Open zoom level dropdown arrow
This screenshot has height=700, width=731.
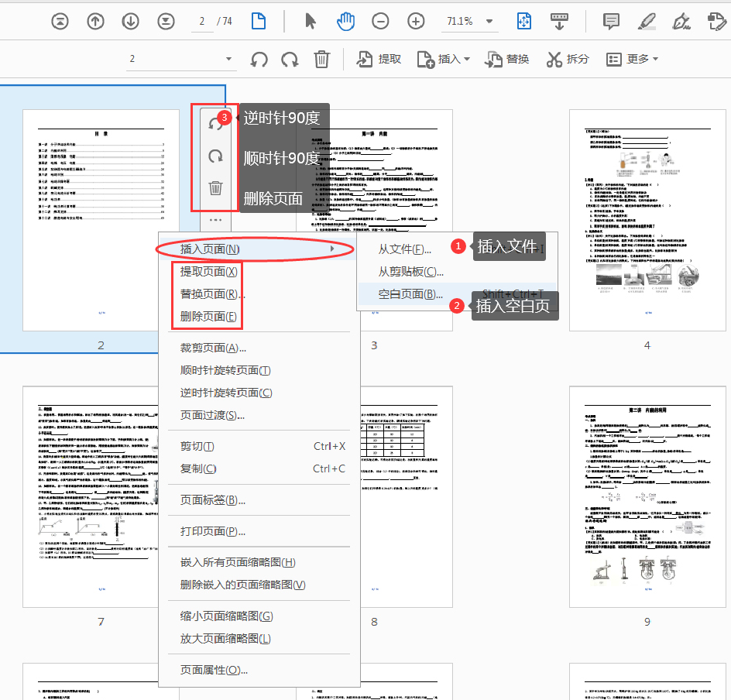pyautogui.click(x=489, y=22)
